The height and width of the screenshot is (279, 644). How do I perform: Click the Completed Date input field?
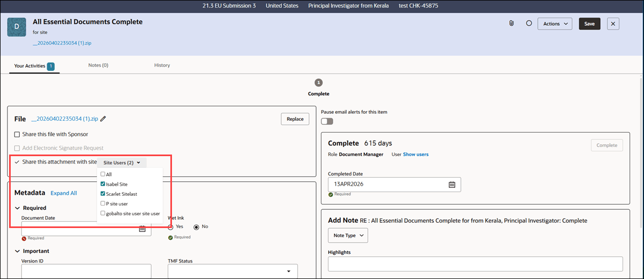394,184
